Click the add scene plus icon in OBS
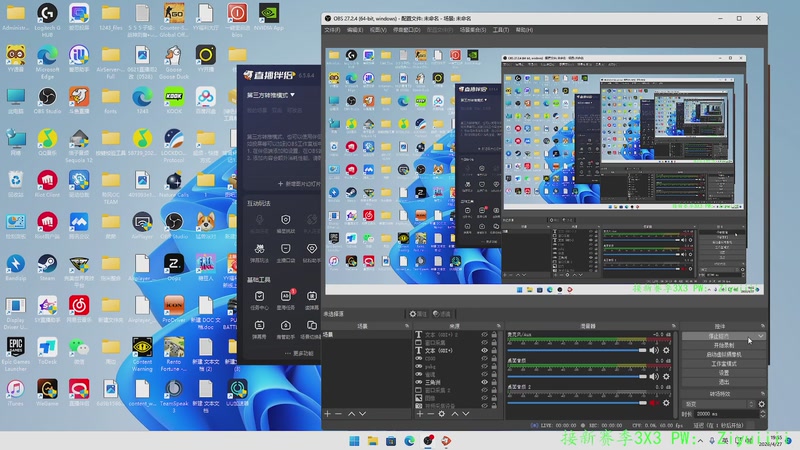 tap(328, 414)
